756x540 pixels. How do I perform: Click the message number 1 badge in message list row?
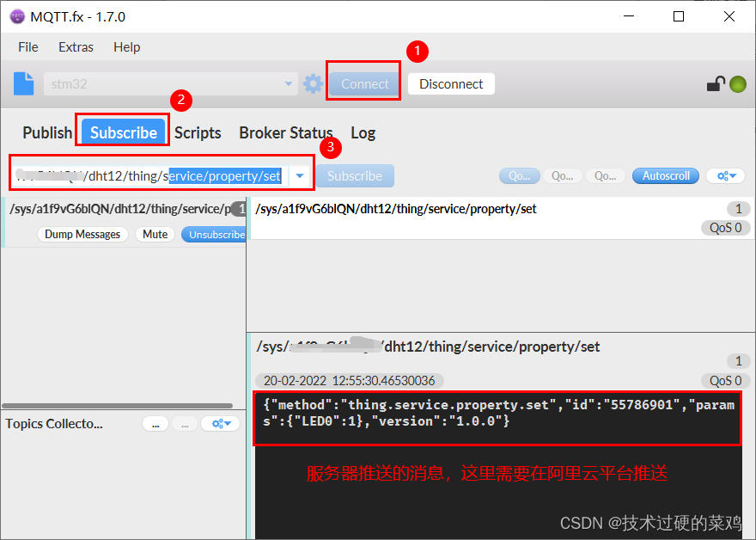(x=738, y=209)
